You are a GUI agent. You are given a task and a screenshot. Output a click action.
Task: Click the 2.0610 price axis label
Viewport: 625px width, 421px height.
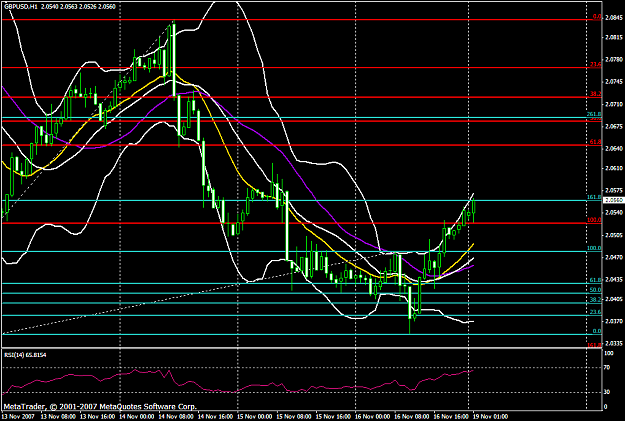(614, 168)
